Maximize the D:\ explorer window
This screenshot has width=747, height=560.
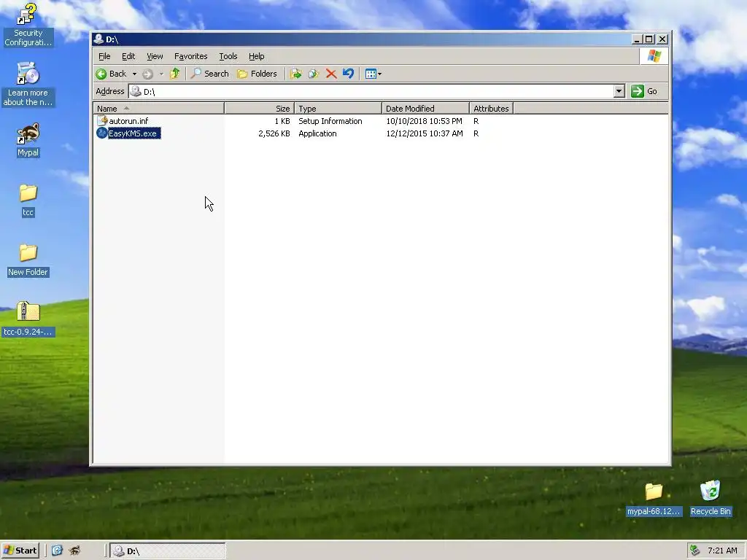[x=649, y=39]
